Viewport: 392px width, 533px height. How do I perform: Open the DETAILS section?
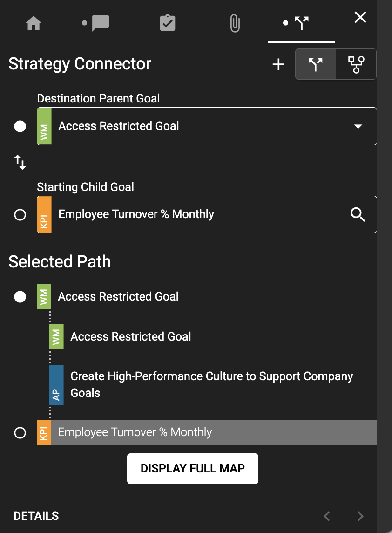(36, 516)
